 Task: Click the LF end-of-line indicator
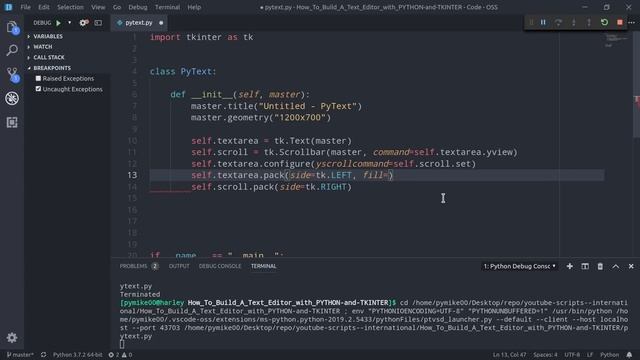(x=590, y=355)
